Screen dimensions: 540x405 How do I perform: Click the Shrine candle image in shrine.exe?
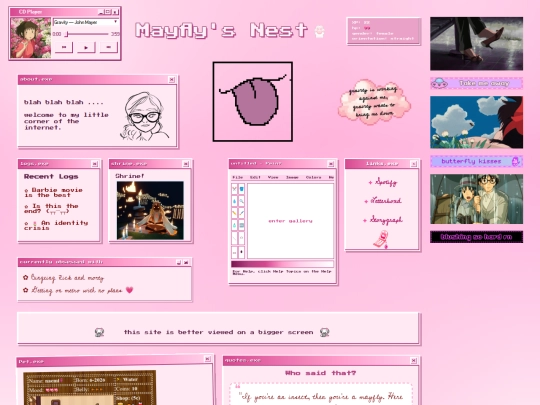coord(150,210)
